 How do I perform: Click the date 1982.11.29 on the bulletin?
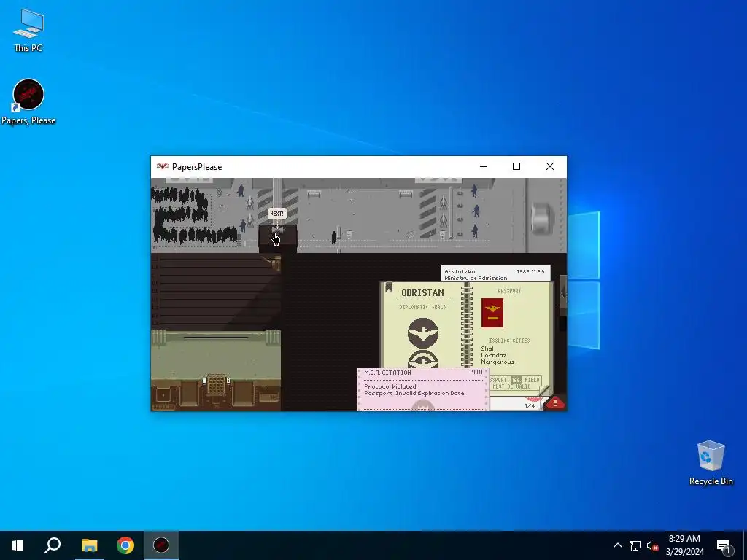(530, 271)
